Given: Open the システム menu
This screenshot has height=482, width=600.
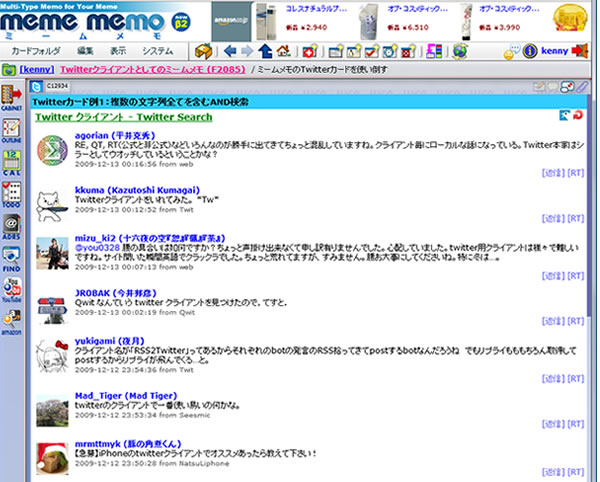Looking at the screenshot, I should pyautogui.click(x=158, y=51).
